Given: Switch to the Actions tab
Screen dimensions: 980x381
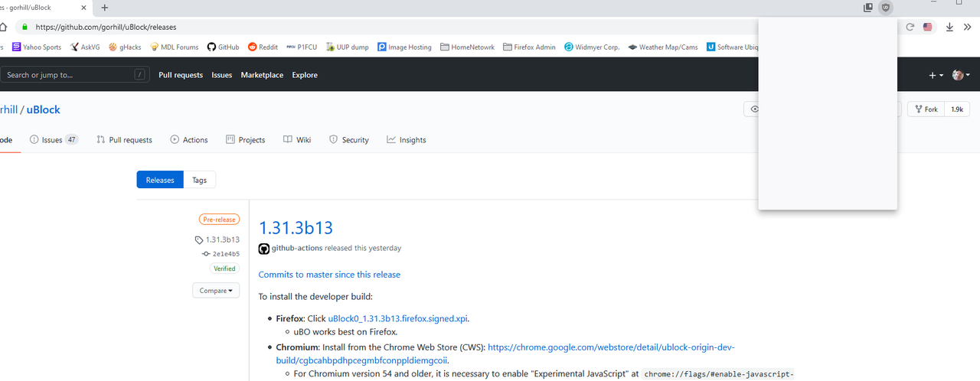Looking at the screenshot, I should [x=189, y=140].
